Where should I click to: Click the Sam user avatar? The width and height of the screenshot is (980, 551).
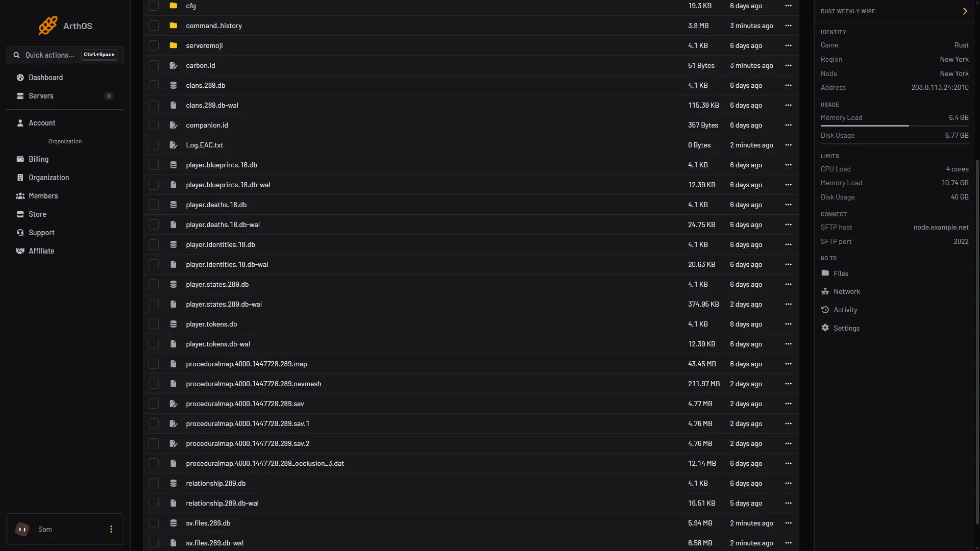coord(22,529)
